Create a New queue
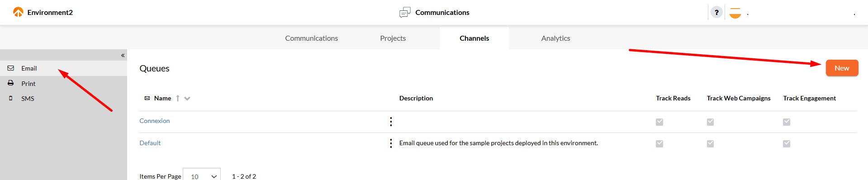868x180 pixels. [842, 68]
